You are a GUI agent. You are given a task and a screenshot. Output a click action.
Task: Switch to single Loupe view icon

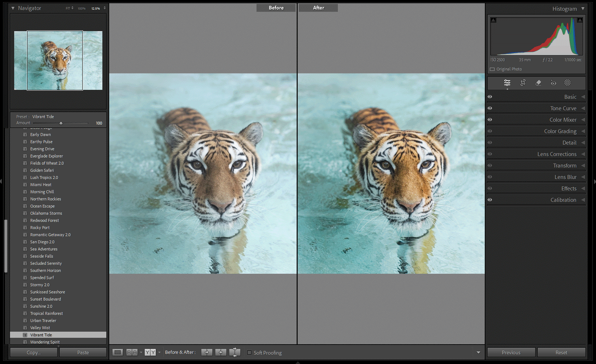pyautogui.click(x=118, y=352)
